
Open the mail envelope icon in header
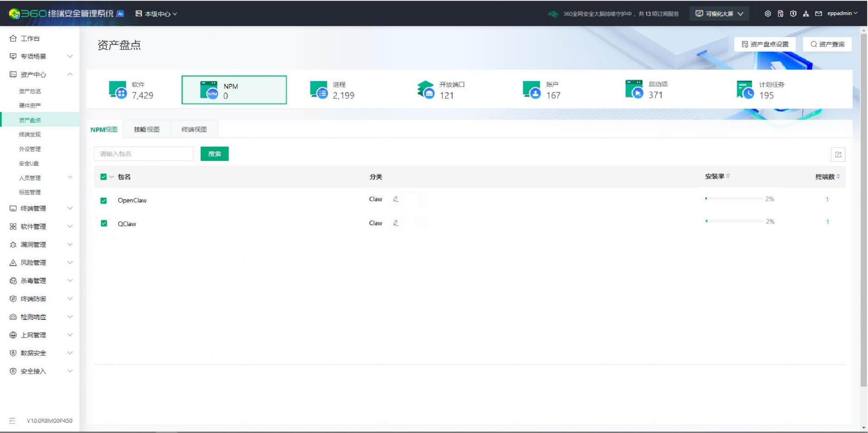(x=818, y=14)
